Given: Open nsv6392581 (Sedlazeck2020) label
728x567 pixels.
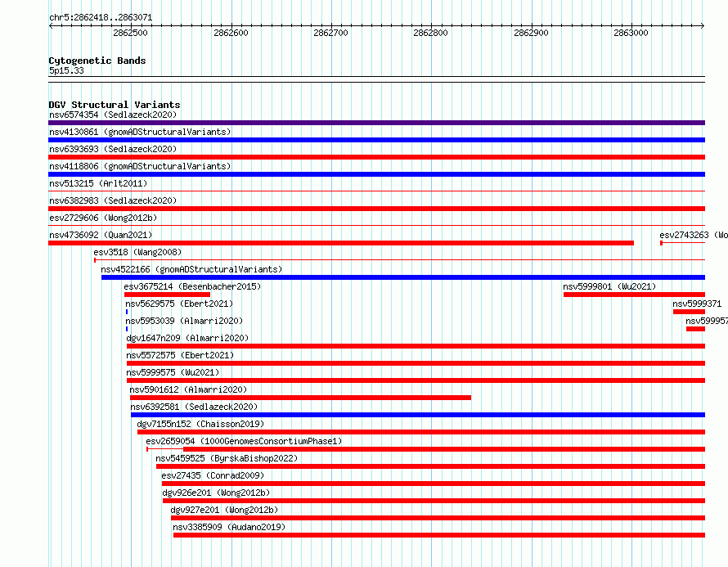Looking at the screenshot, I should coord(194,407).
